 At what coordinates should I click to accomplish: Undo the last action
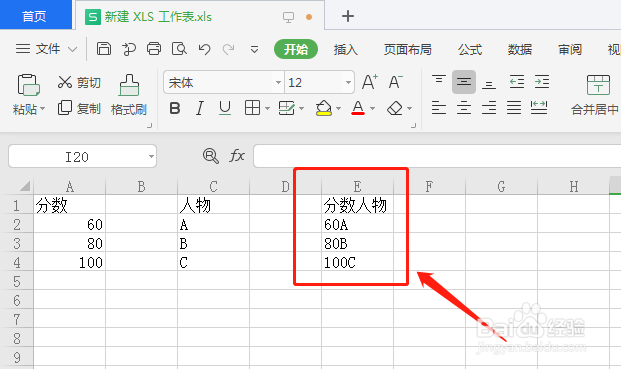(204, 49)
